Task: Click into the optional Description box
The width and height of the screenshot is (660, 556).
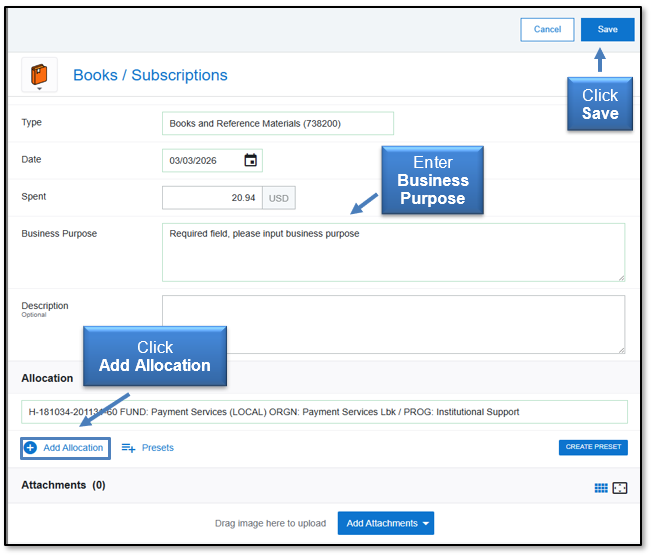Action: pyautogui.click(x=392, y=324)
